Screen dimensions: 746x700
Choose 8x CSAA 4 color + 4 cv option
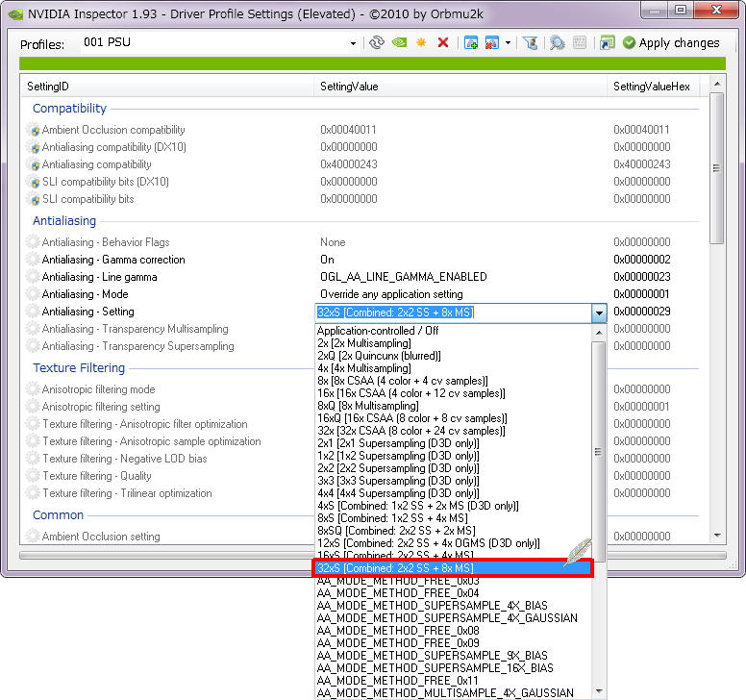454,381
